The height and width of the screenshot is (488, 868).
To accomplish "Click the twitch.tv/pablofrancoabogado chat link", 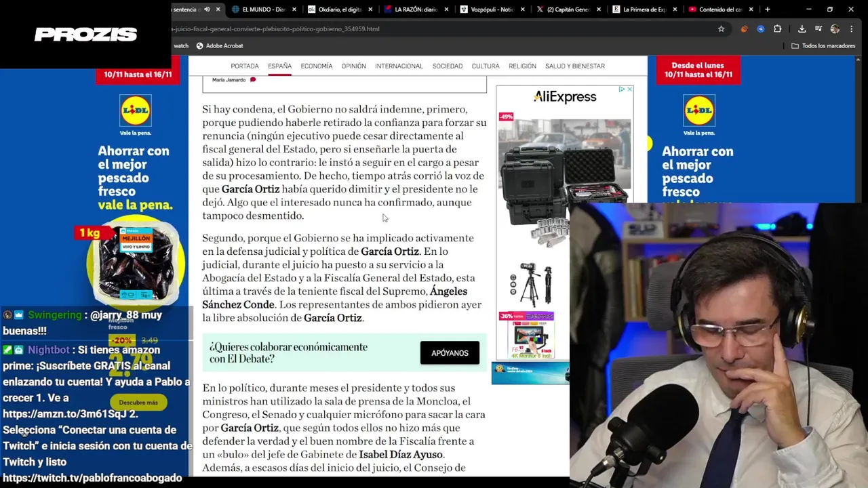I will click(92, 478).
